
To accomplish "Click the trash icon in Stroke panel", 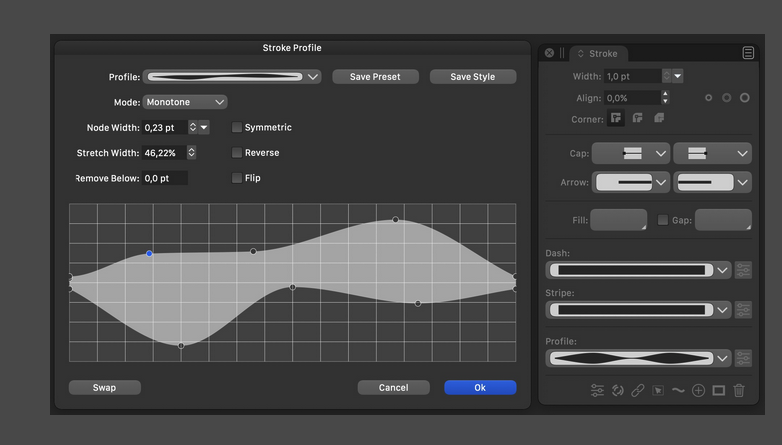I will pyautogui.click(x=739, y=390).
